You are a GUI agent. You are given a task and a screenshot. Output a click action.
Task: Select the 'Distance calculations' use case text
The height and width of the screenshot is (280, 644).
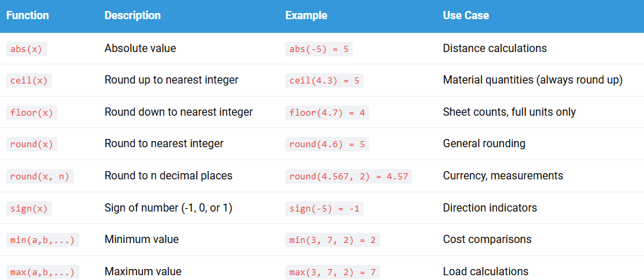pyautogui.click(x=495, y=48)
